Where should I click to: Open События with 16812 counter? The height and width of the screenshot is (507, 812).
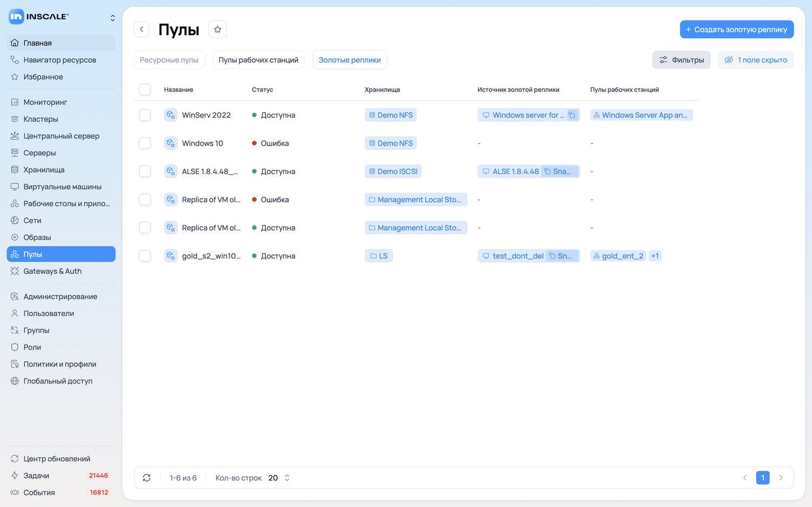pos(61,492)
